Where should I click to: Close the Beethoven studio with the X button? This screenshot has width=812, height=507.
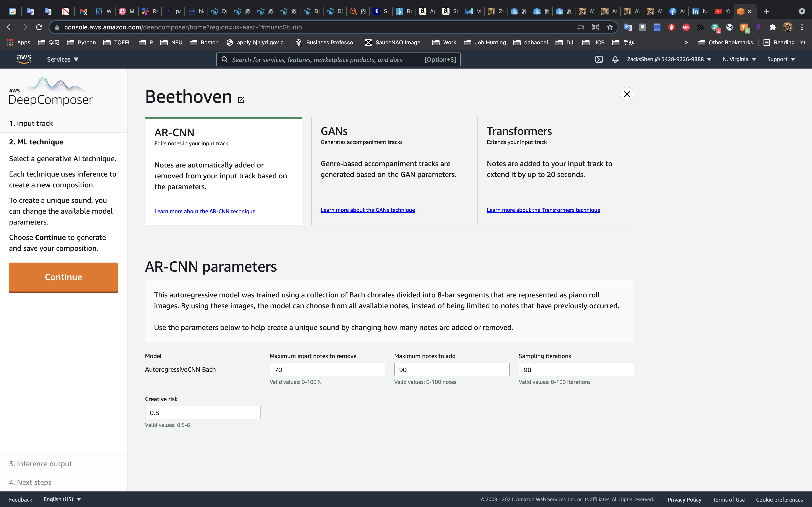627,94
